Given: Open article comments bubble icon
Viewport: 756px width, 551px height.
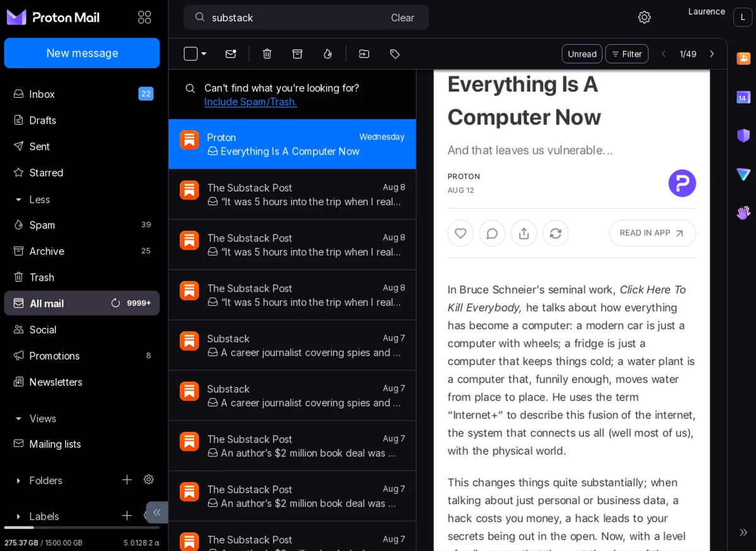Looking at the screenshot, I should pos(492,233).
